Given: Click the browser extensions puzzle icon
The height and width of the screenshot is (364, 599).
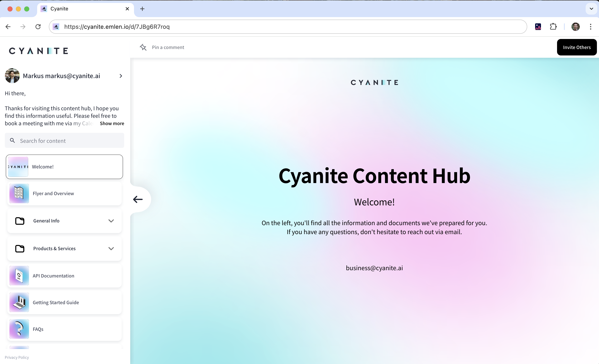Looking at the screenshot, I should tap(553, 26).
